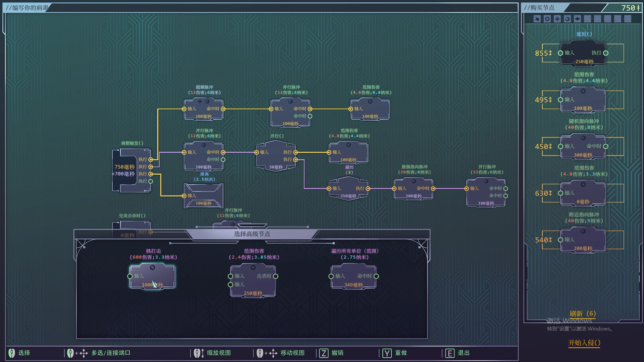Click 刷新(6) to refresh the shop
Screen dimensions: 644x362
583,314
